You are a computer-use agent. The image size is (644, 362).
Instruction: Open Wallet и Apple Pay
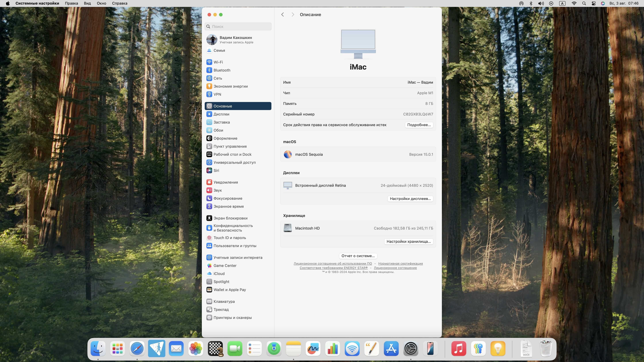238,290
